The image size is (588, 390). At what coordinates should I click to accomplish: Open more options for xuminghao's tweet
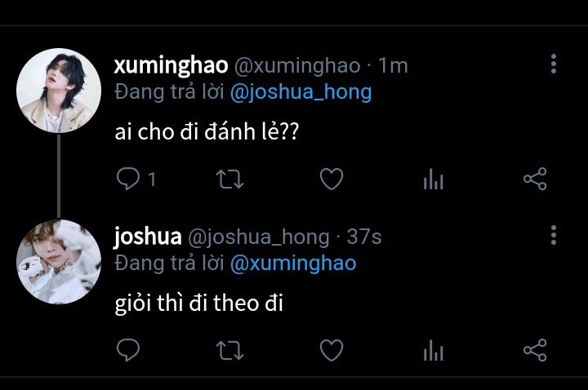pos(554,64)
